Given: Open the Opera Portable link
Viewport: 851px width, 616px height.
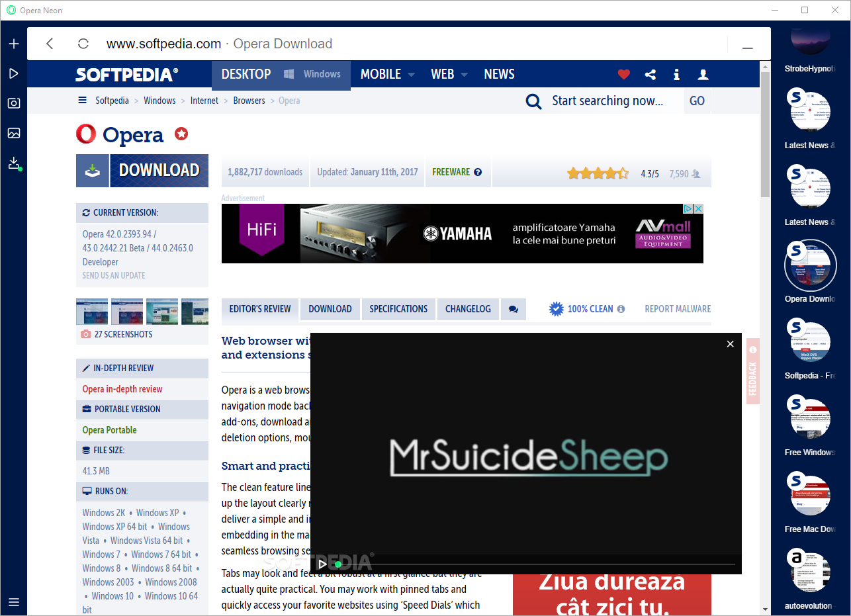Looking at the screenshot, I should click(110, 430).
